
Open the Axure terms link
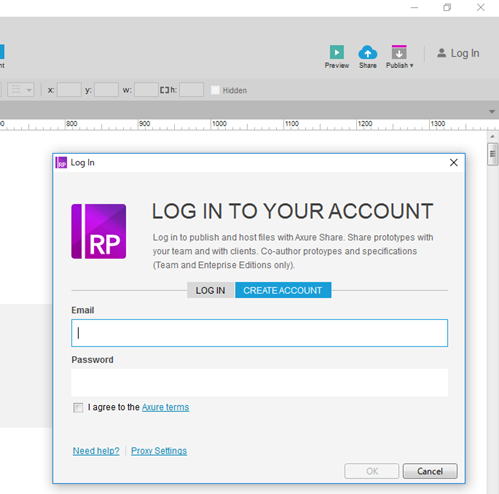tap(165, 407)
